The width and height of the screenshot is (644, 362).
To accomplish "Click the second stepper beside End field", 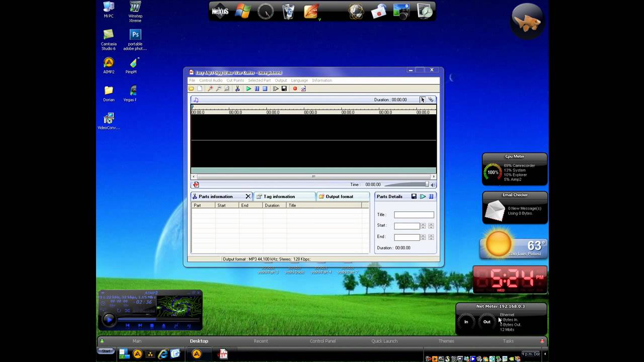I will point(431,237).
